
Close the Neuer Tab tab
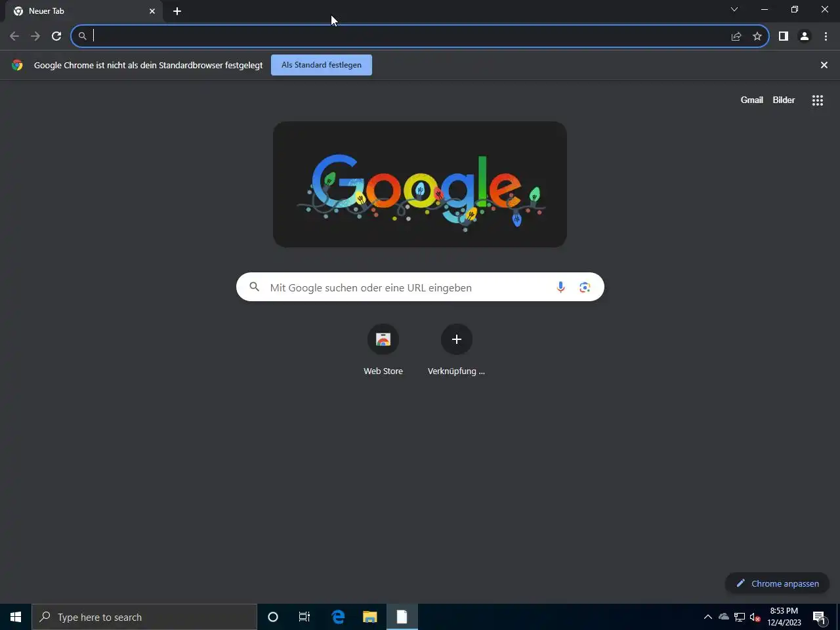[152, 11]
